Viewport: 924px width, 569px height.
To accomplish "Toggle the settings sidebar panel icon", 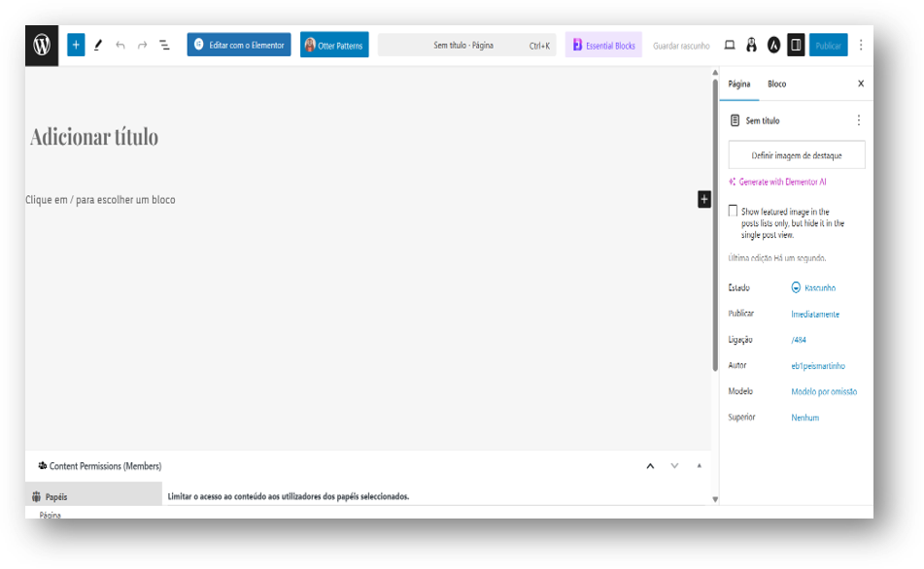I will (x=796, y=45).
